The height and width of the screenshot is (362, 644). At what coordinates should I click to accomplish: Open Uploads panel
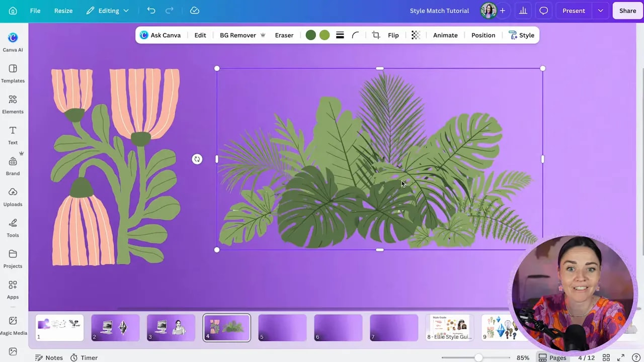tap(13, 197)
